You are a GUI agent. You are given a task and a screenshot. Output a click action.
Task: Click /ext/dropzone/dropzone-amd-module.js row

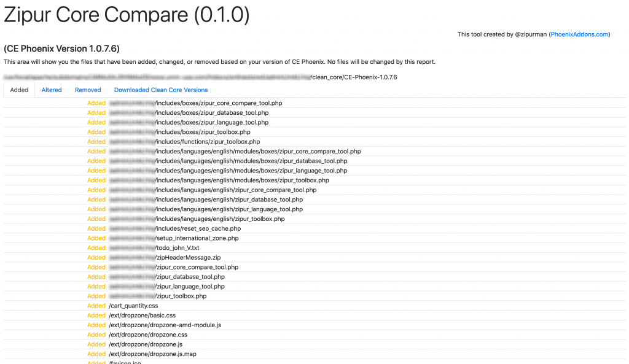pos(314,325)
